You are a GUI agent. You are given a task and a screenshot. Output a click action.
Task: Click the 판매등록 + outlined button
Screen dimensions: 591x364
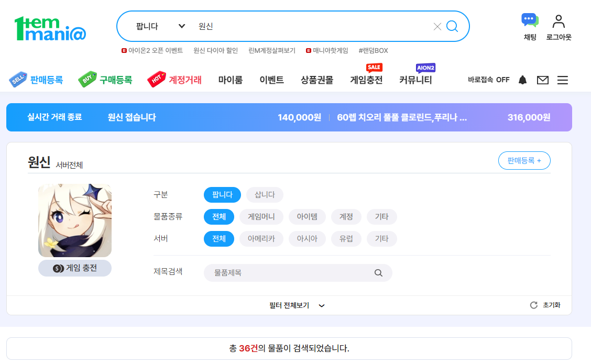[x=524, y=161]
